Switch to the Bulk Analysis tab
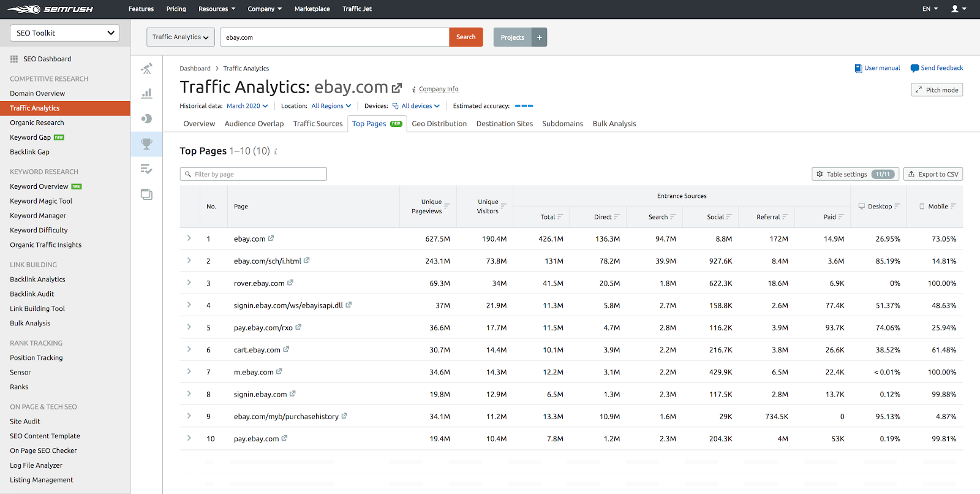Viewport: 980px width, 494px height. coord(614,124)
